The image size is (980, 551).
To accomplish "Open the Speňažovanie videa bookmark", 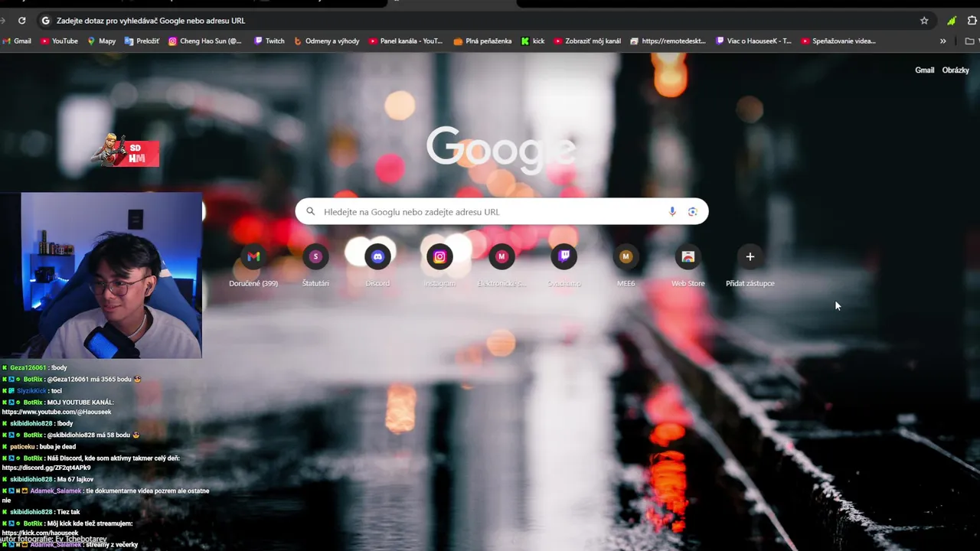I will [x=838, y=41].
